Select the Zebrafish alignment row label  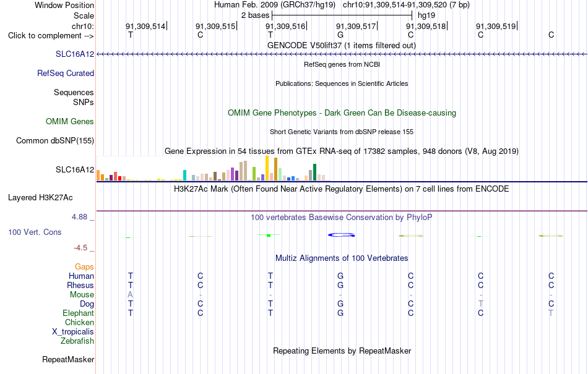pos(77,341)
